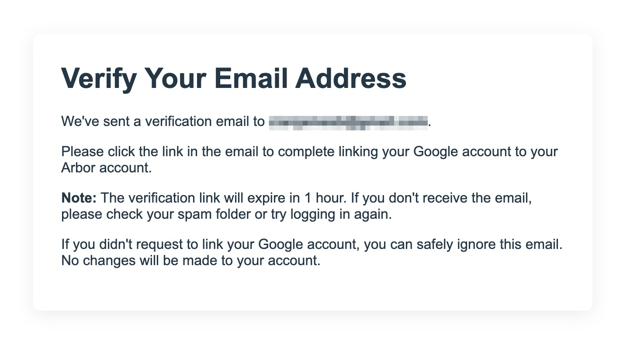Click the "try logging in again" text
644x343 pixels.
pyautogui.click(x=332, y=215)
